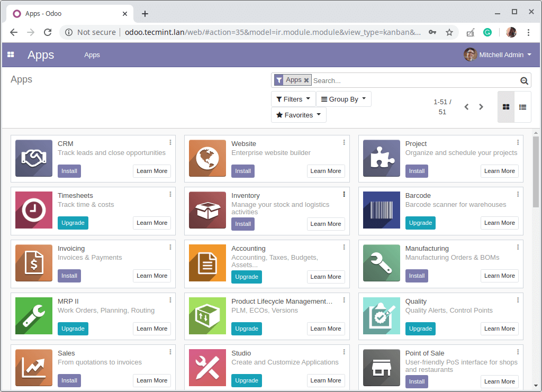Click Learn More for Barcode
This screenshot has width=542, height=392.
click(500, 223)
